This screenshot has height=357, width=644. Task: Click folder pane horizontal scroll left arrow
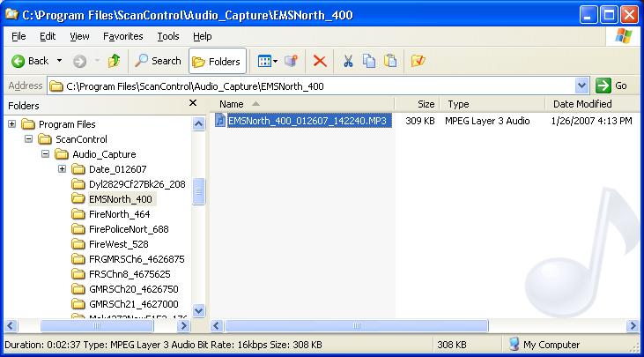point(11,326)
